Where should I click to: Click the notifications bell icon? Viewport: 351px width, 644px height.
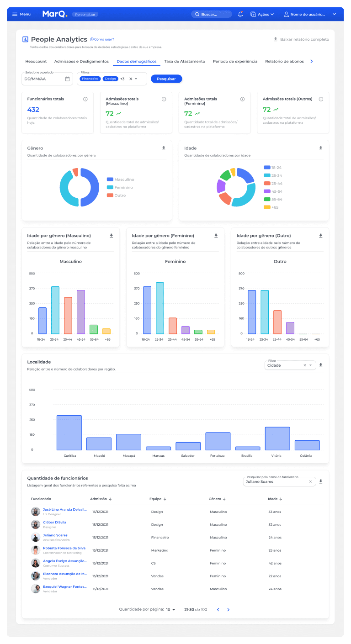pos(240,14)
